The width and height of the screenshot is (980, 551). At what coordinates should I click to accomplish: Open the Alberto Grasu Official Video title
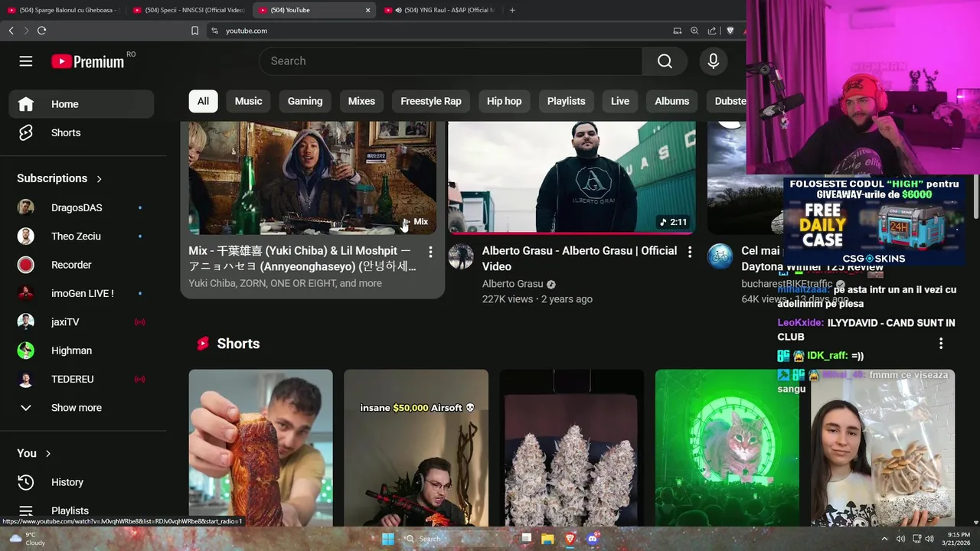[580, 259]
